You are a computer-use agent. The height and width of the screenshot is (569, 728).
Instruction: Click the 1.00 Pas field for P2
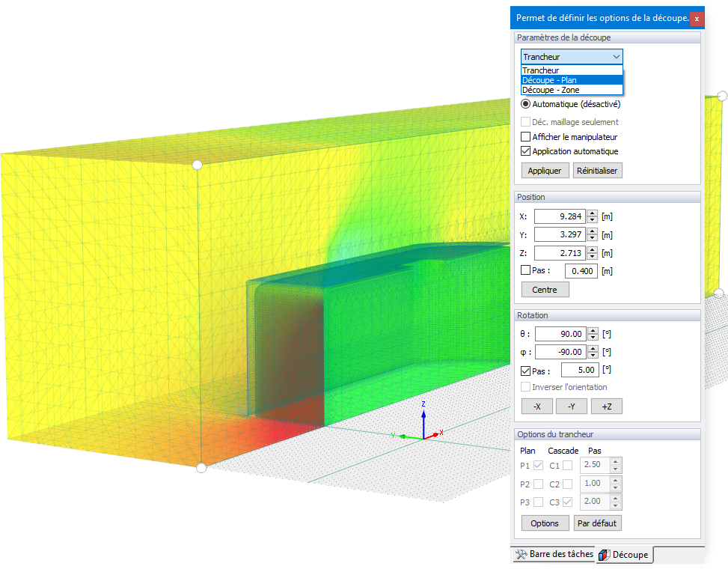(594, 484)
